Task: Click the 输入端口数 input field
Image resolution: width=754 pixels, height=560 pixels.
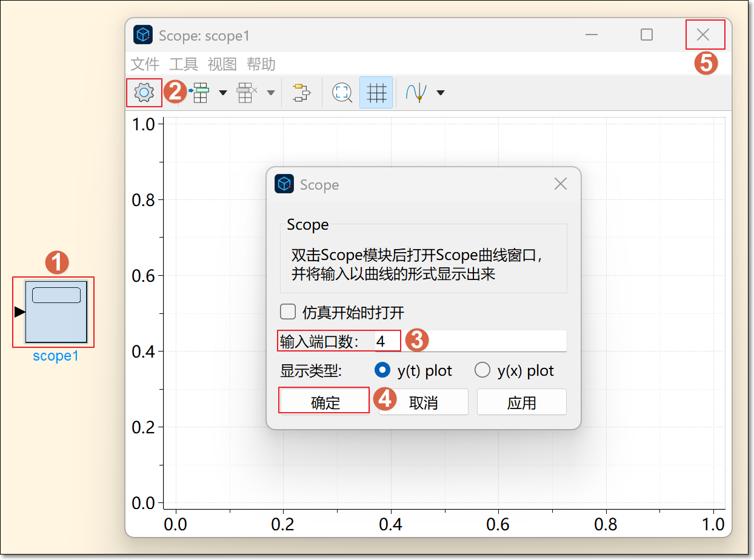Action: coord(471,341)
